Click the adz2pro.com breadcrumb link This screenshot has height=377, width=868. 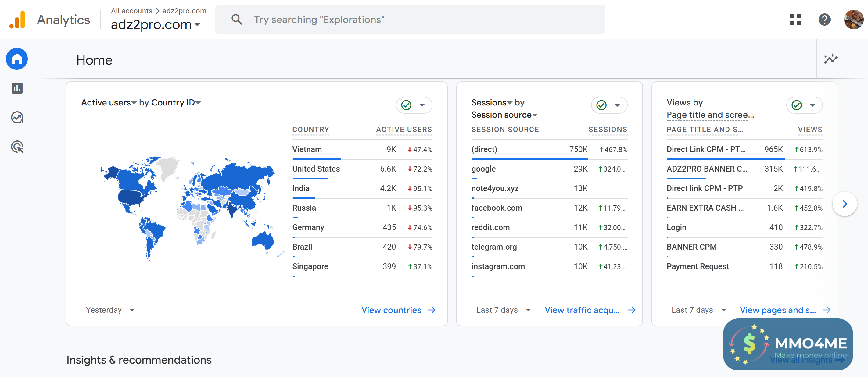[x=184, y=11]
